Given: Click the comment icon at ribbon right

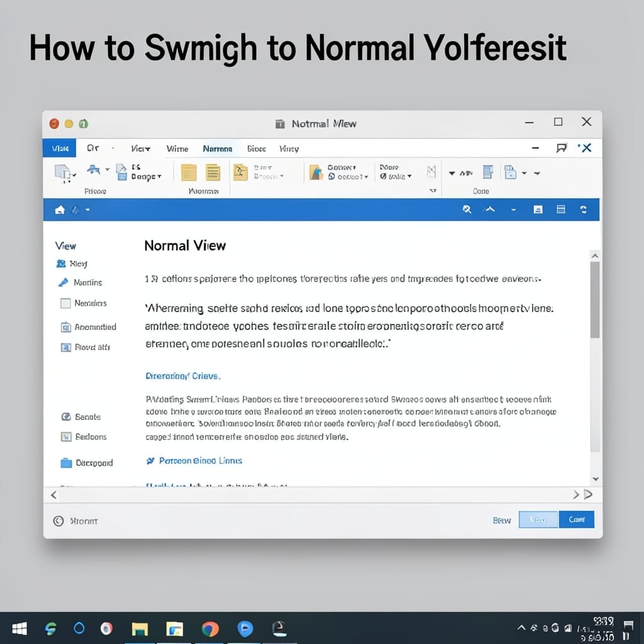Looking at the screenshot, I should [x=562, y=148].
